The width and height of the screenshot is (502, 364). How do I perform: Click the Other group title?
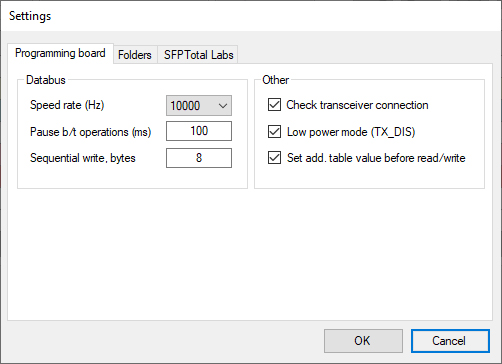275,80
